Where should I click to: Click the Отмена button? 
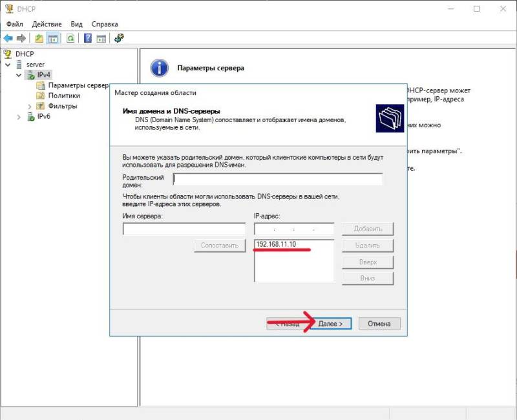pos(379,323)
